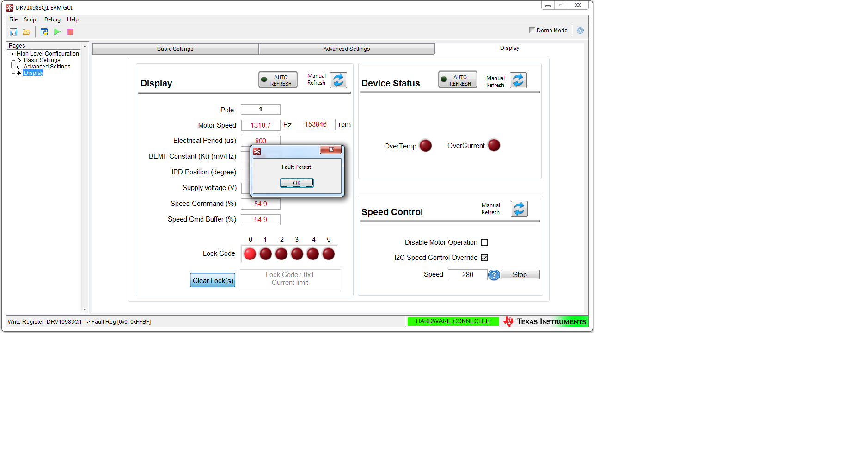Close the Fault Persist dialog with X
Image resolution: width=868 pixels, height=469 pixels.
(x=331, y=149)
